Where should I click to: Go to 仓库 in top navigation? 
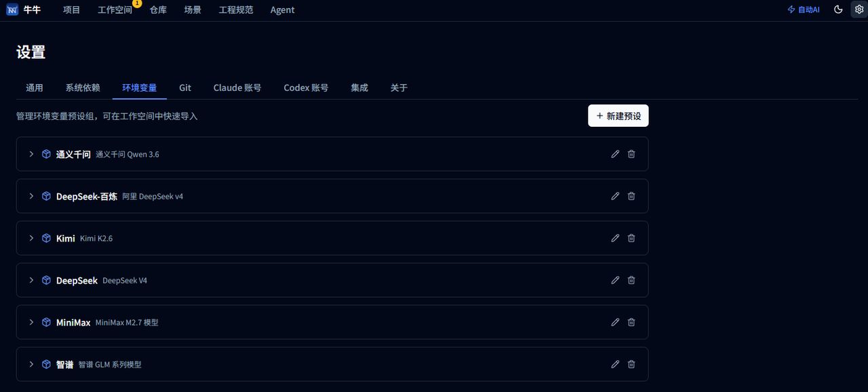coord(158,10)
